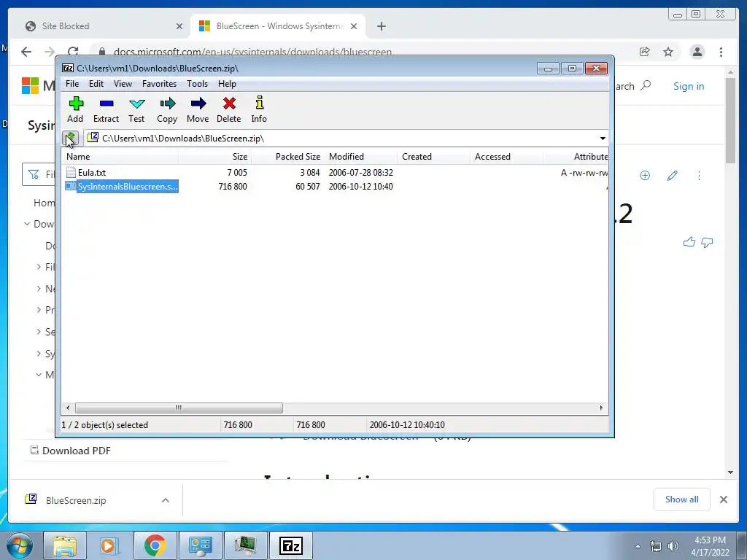Select the Eula.txt file icon
747x560 pixels.
pos(71,172)
